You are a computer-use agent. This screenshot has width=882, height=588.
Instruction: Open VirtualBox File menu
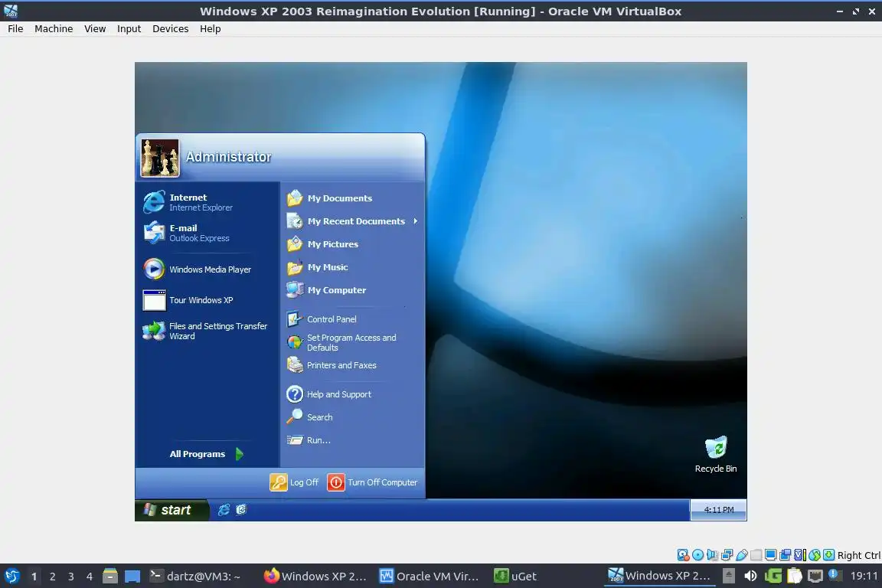point(15,28)
